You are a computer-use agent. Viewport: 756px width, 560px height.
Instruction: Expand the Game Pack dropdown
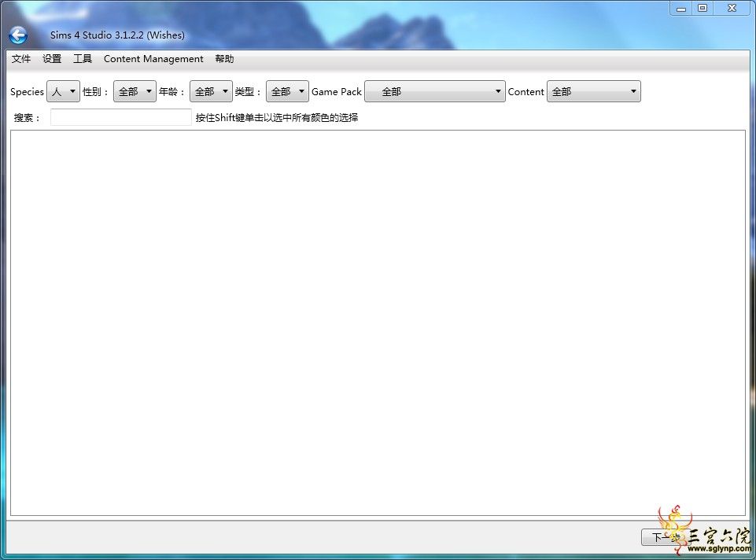click(435, 91)
